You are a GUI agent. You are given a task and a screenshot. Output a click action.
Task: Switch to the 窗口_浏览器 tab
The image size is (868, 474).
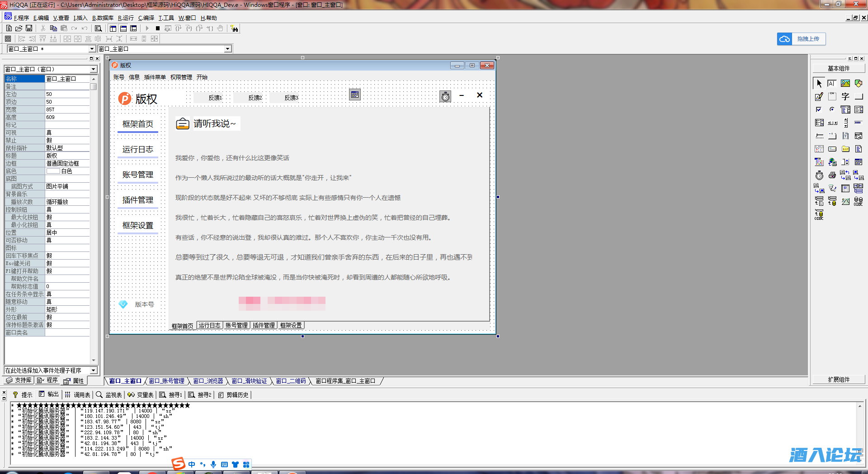coord(208,381)
